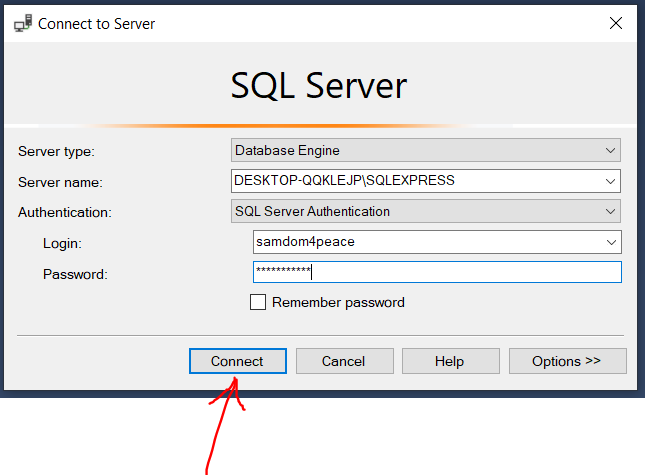
Task: Click the Cancel button
Action: click(x=344, y=361)
